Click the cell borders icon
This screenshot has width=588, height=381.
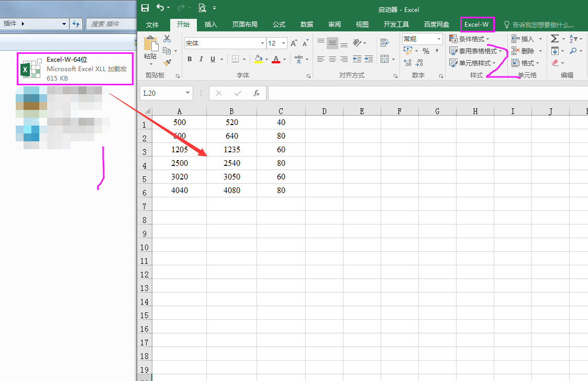pos(235,59)
